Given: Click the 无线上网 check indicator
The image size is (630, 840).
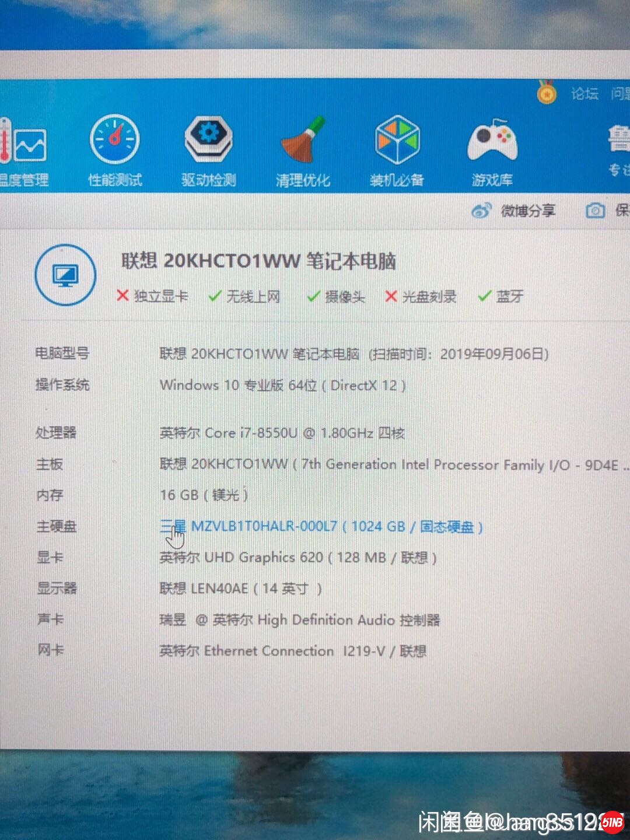Looking at the screenshot, I should point(244,297).
